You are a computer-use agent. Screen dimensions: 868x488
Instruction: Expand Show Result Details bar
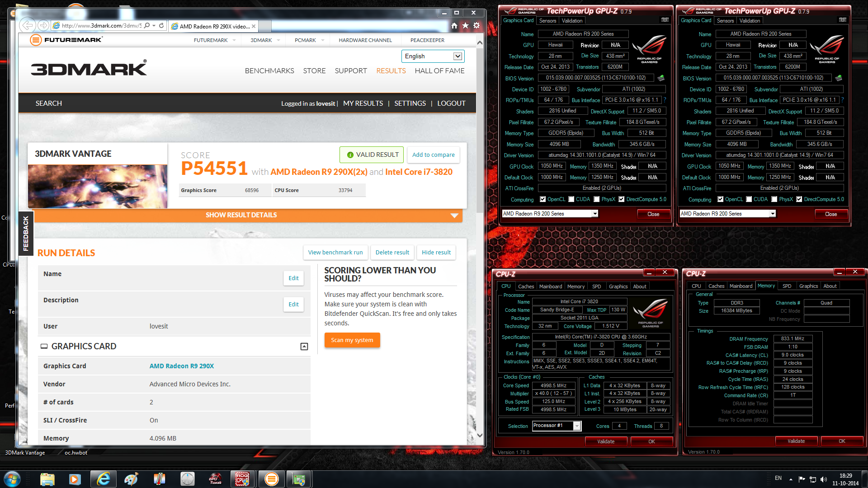click(248, 215)
